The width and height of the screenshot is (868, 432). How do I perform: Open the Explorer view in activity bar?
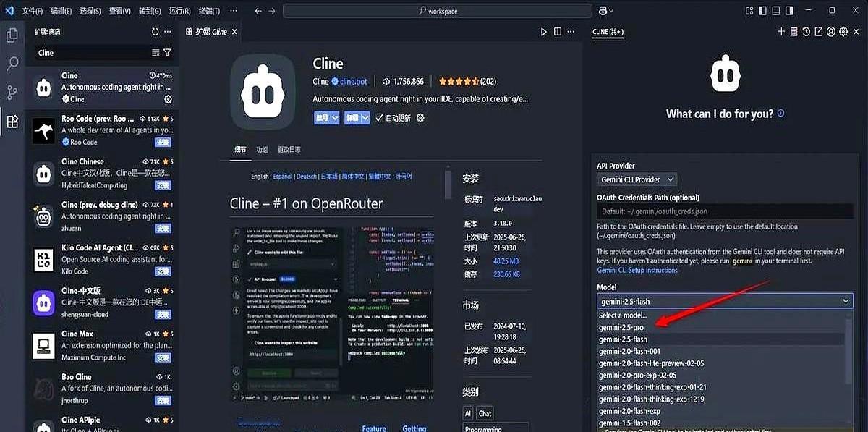click(x=12, y=35)
